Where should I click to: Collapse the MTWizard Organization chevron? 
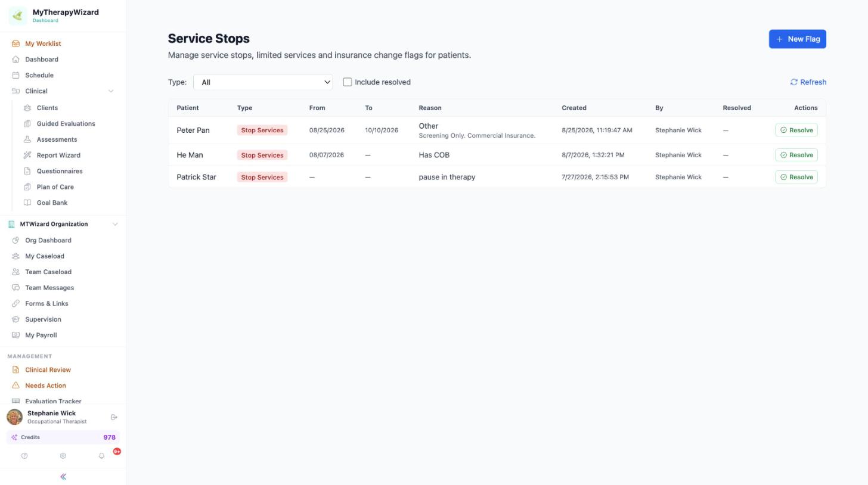115,224
